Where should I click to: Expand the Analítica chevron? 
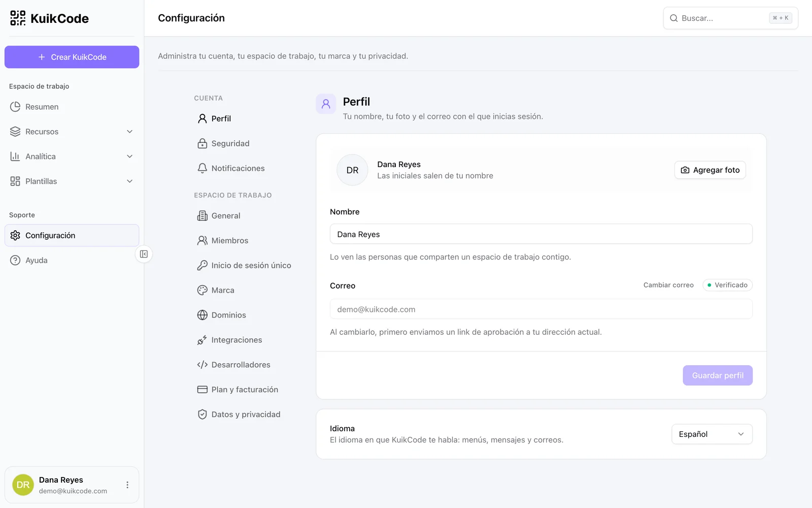129,156
